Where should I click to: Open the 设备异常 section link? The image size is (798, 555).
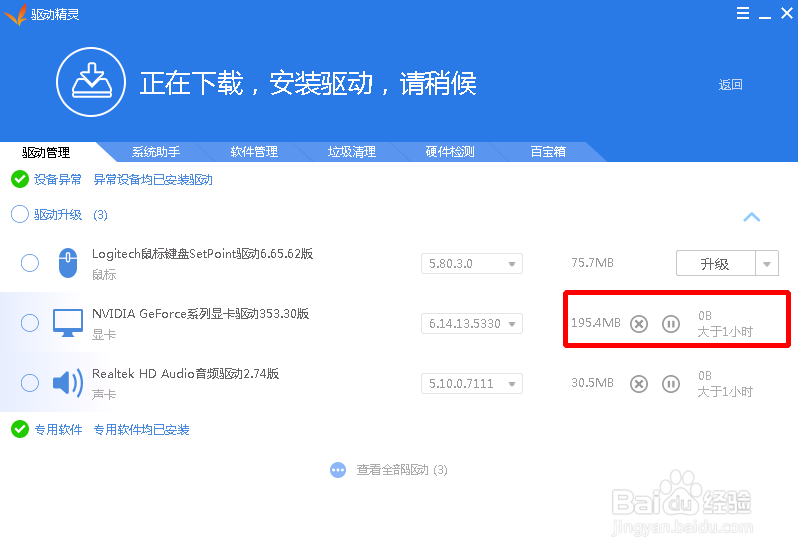[58, 180]
